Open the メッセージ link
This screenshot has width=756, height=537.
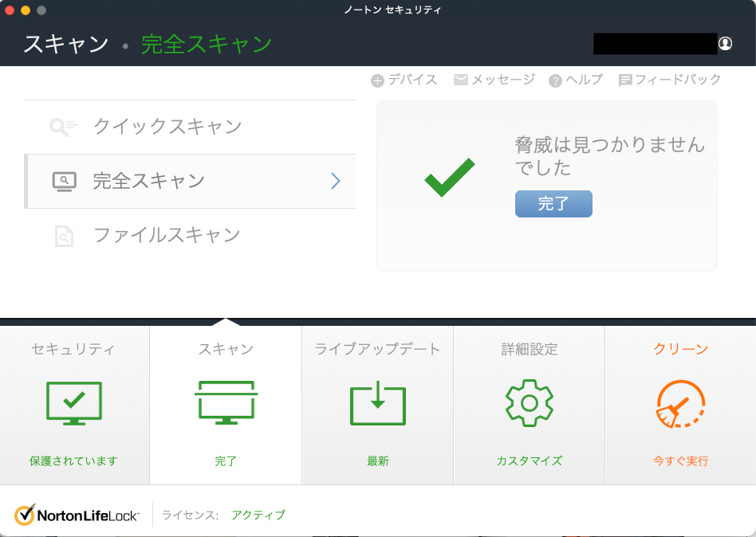[494, 80]
